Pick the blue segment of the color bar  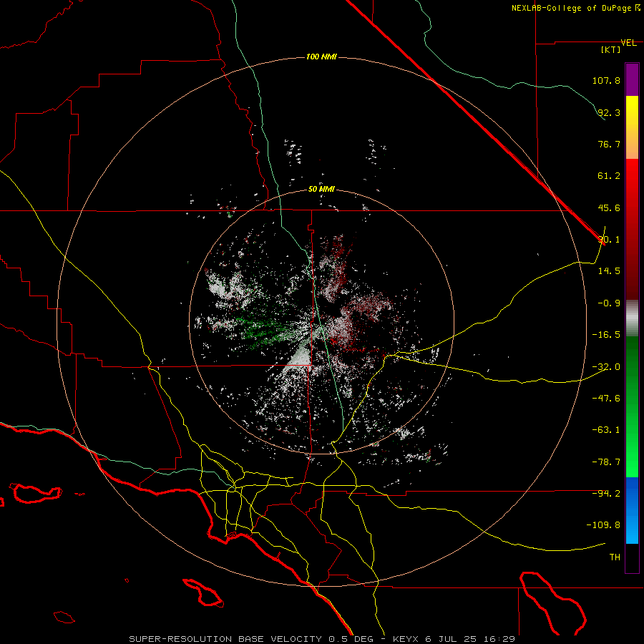pyautogui.click(x=632, y=510)
